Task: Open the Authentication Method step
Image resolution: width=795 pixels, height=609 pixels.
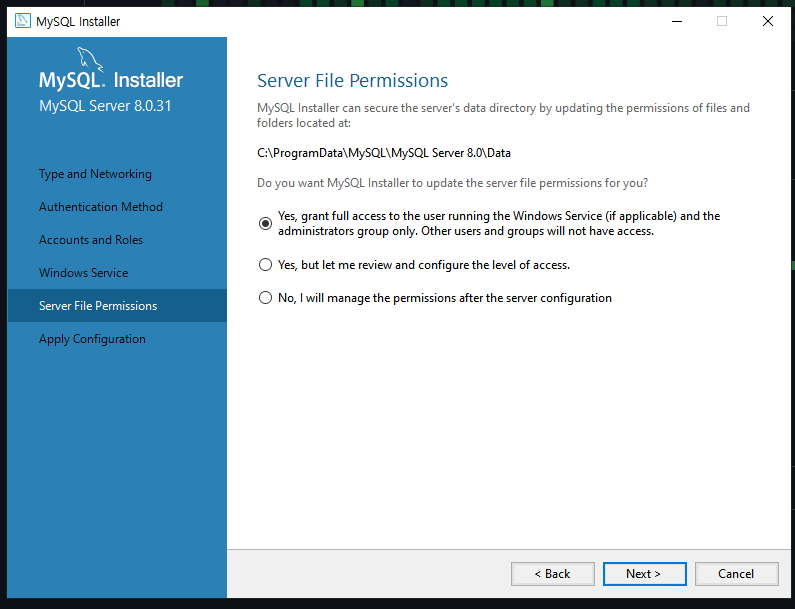Action: 101,207
